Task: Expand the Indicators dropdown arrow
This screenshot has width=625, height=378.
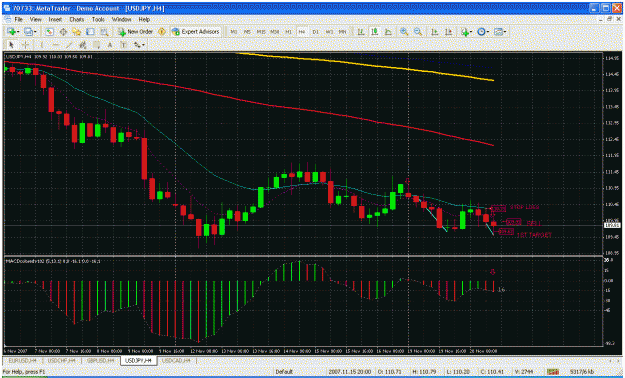Action: point(471,32)
